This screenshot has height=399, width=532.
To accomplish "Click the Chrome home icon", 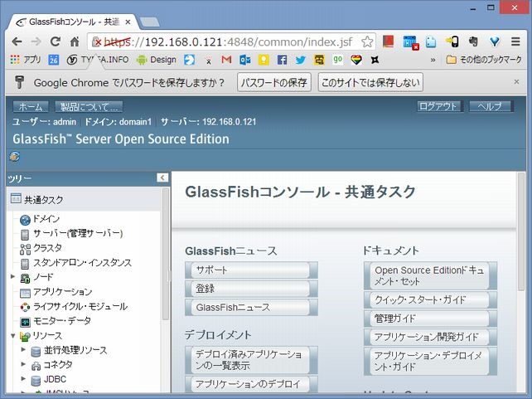I will pyautogui.click(x=75, y=41).
